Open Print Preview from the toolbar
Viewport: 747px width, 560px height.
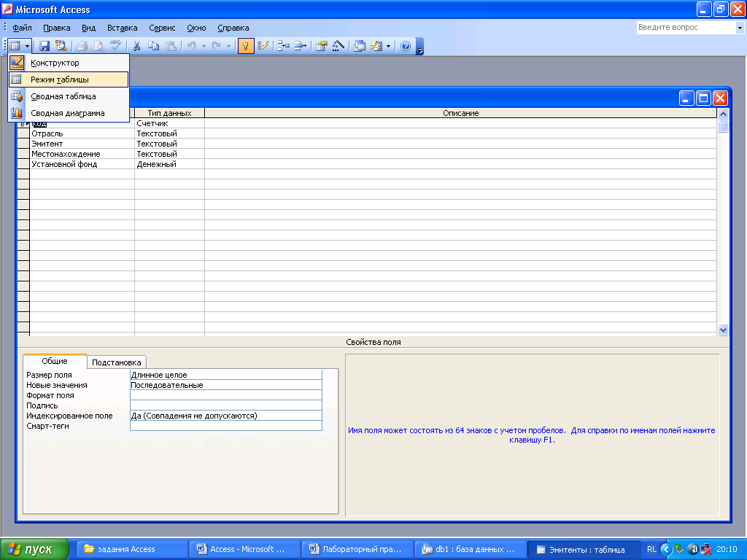(98, 46)
